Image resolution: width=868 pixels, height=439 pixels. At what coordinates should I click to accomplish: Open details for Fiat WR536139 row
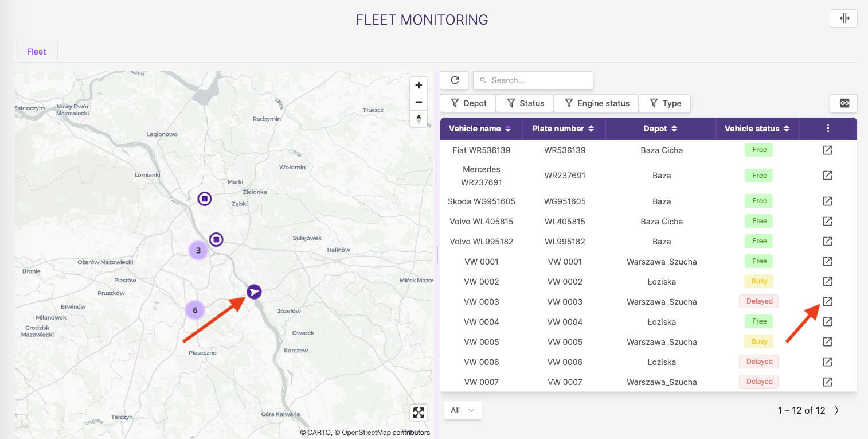coord(827,150)
